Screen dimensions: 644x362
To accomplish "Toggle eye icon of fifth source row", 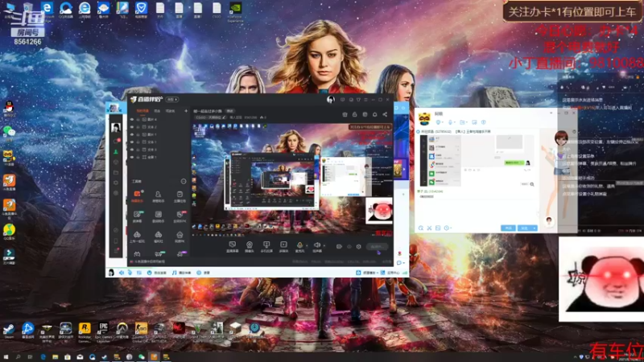I will [132, 150].
